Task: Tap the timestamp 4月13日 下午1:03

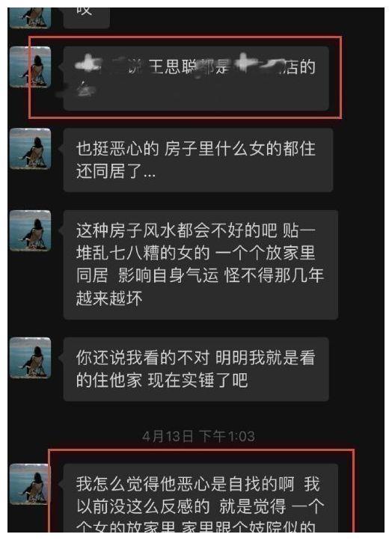Action: click(198, 436)
